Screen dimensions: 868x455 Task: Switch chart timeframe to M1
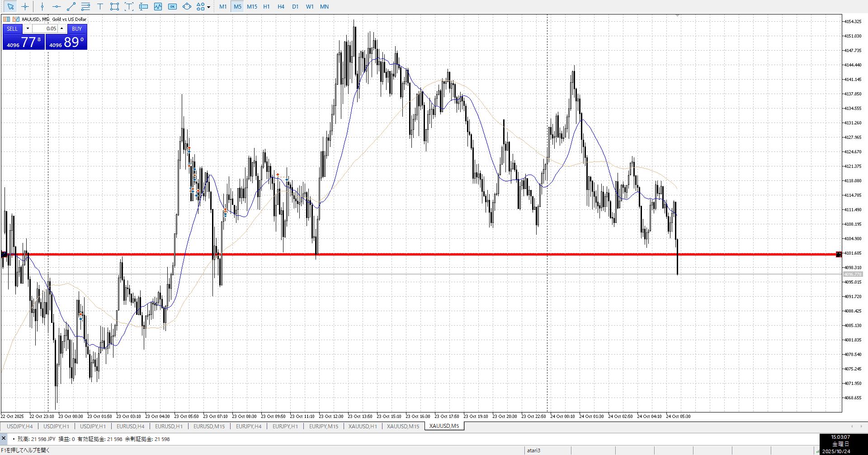[223, 6]
